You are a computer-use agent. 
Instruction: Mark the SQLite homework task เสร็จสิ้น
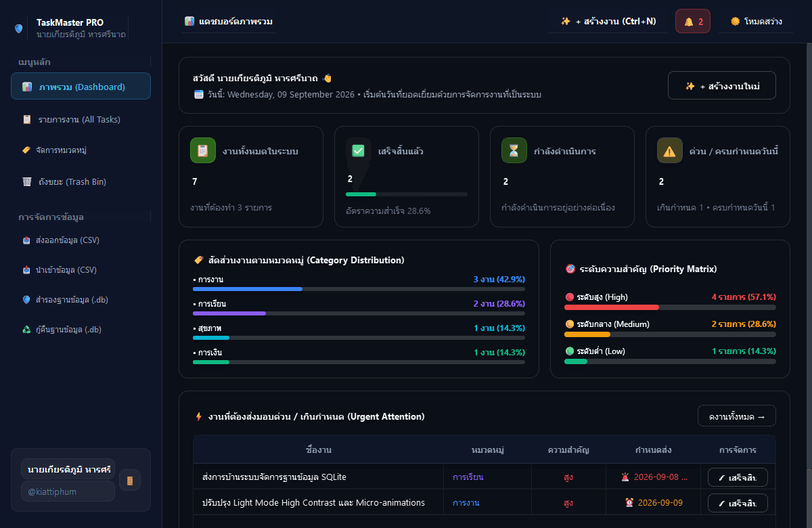pos(738,477)
